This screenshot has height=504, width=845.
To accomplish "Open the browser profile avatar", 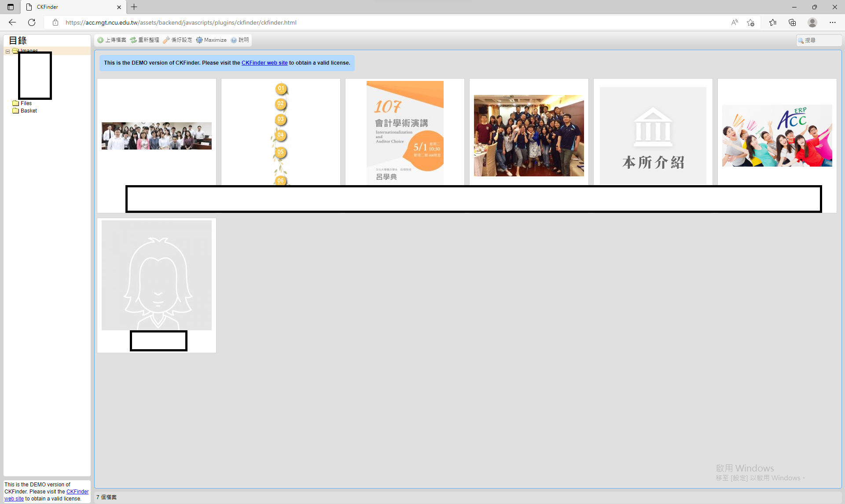I will pyautogui.click(x=812, y=22).
